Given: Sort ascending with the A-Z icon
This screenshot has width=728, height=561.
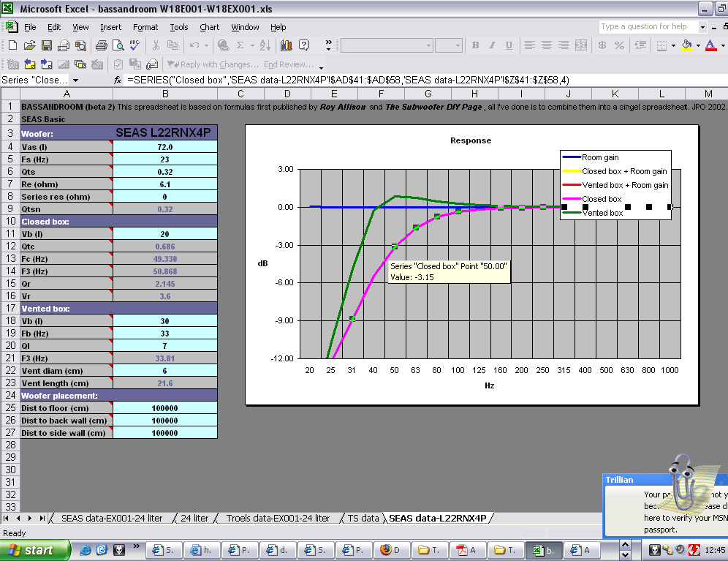Looking at the screenshot, I should (x=265, y=45).
